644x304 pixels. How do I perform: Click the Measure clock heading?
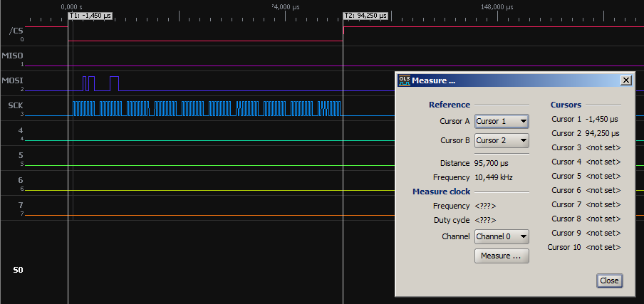442,192
